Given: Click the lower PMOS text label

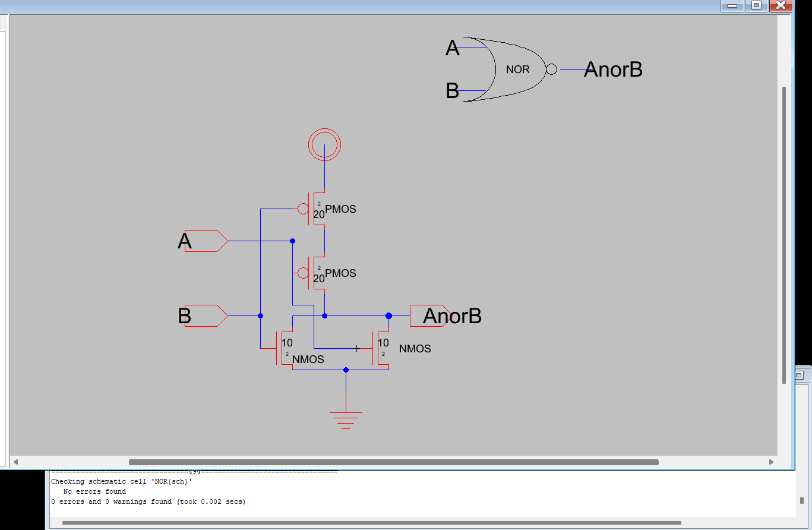Looking at the screenshot, I should (x=340, y=273).
